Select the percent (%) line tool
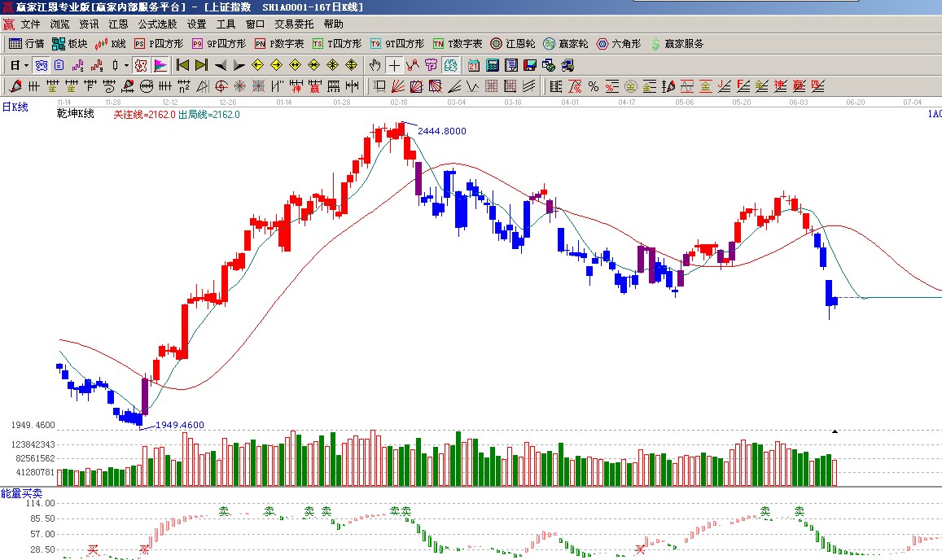942x560 pixels. pos(593,86)
